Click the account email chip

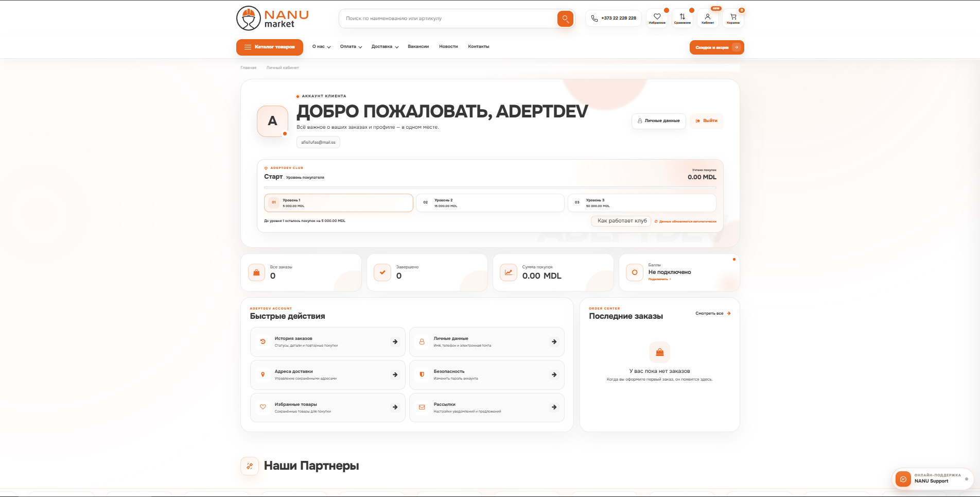318,142
